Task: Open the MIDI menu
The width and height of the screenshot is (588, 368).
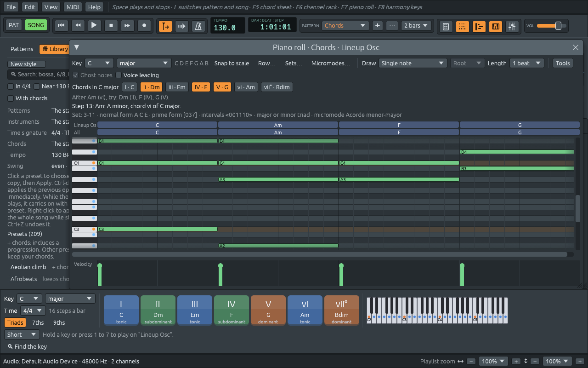Action: click(73, 7)
